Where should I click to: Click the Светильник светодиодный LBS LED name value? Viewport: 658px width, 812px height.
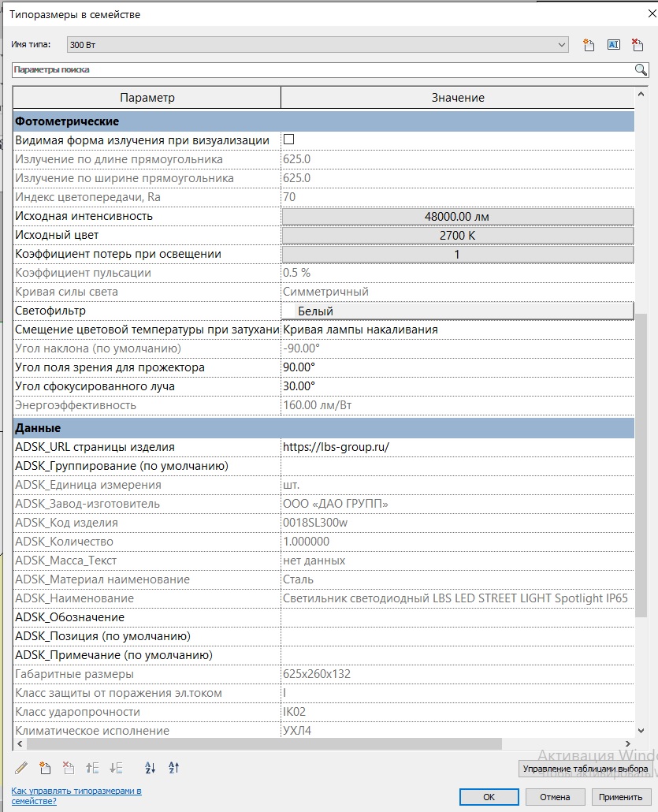click(455, 598)
